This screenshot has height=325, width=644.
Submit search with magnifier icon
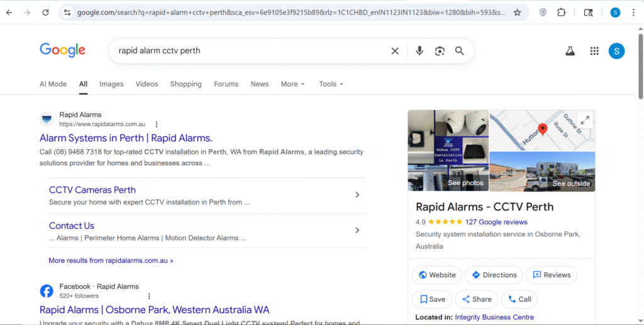click(x=460, y=51)
